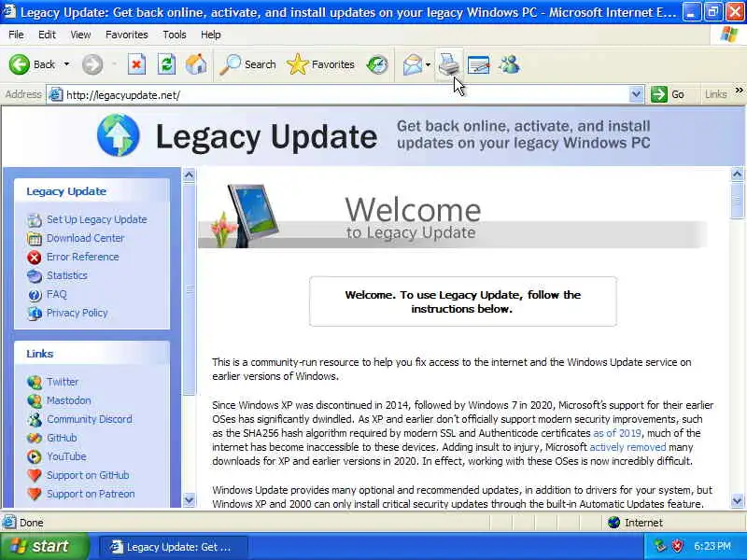This screenshot has width=747, height=560.
Task: Expand the Back button history dropdown
Action: click(66, 64)
